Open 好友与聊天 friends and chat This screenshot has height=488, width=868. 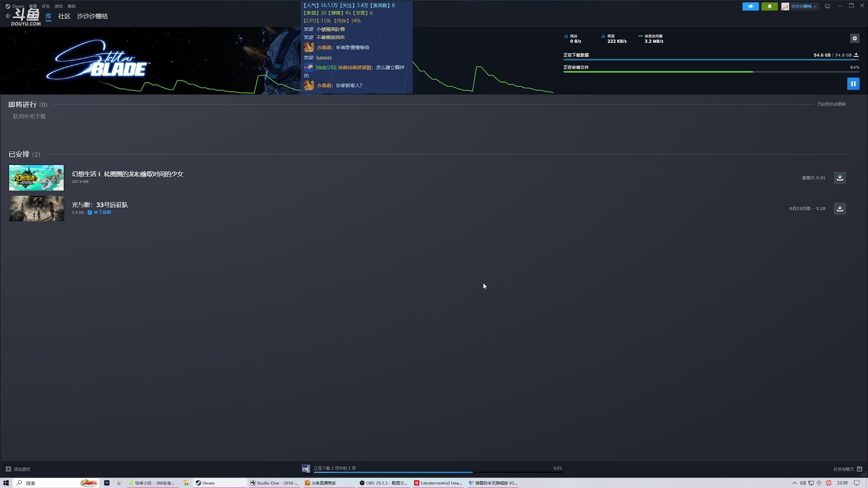[x=848, y=469]
